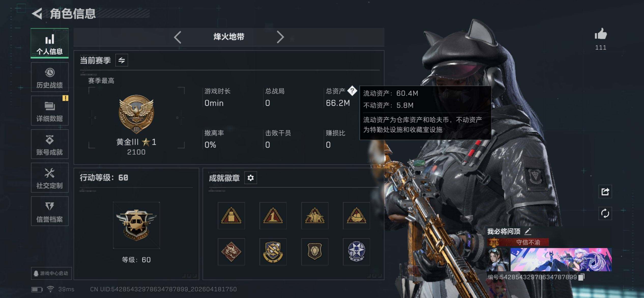This screenshot has width=644, height=298.
Task: Switch to previous game mode with left chevron
Action: pyautogui.click(x=178, y=37)
